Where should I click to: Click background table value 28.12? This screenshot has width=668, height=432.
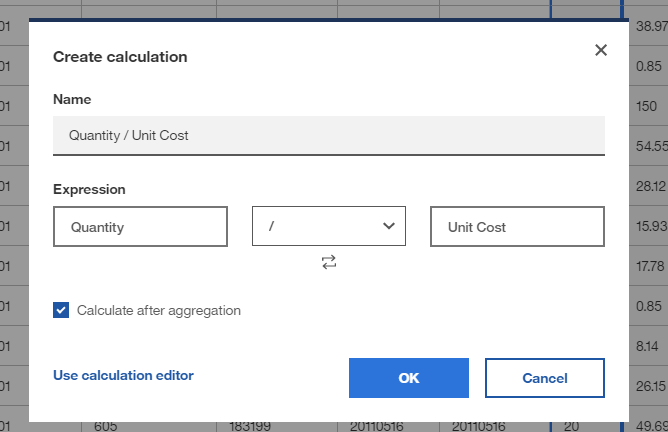(x=651, y=186)
